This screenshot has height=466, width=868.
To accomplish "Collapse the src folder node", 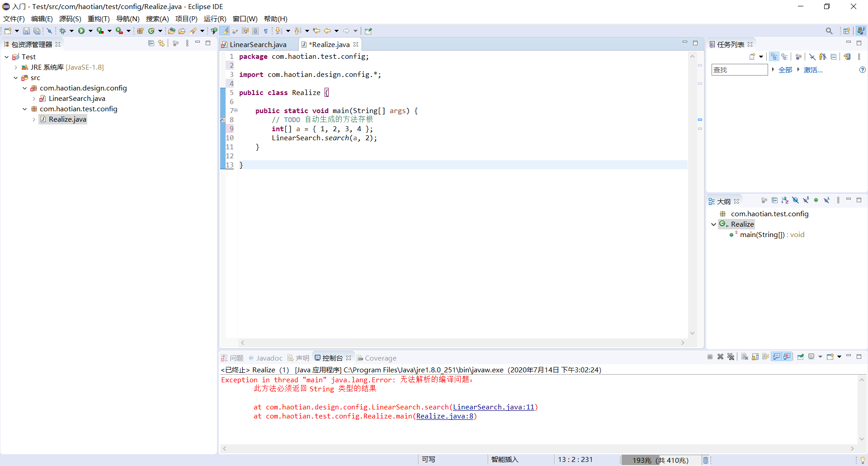I will coord(16,78).
